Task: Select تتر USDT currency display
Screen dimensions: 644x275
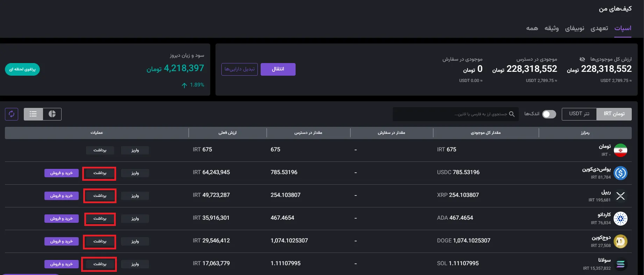Action: click(x=579, y=114)
